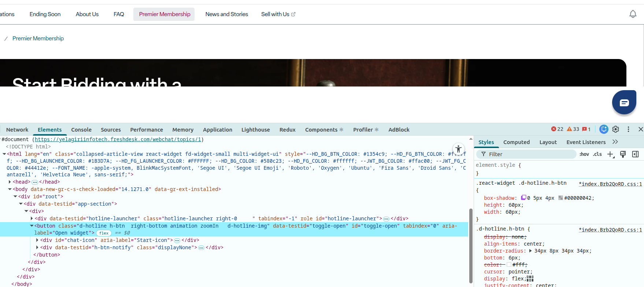
Task: Click the new style rule plus icon
Action: (610, 154)
